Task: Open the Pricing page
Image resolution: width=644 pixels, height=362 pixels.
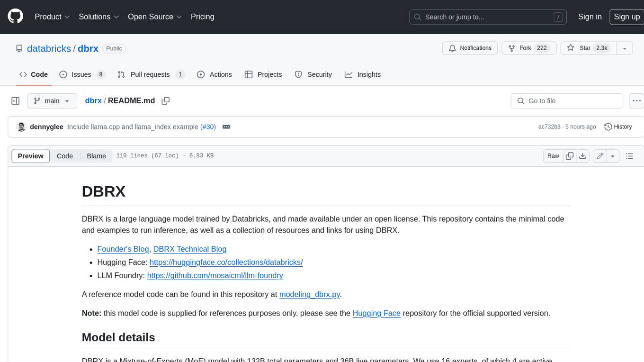Action: 202,17
